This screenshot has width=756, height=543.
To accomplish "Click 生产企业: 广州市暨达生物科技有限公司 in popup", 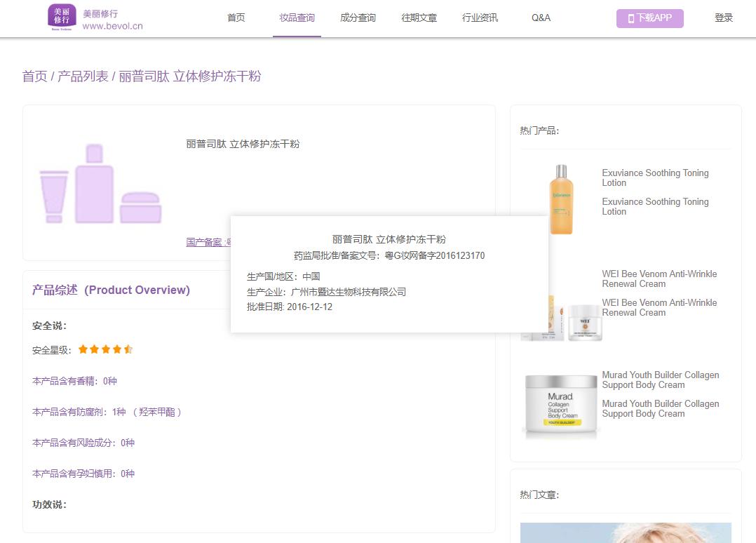I will pyautogui.click(x=326, y=292).
